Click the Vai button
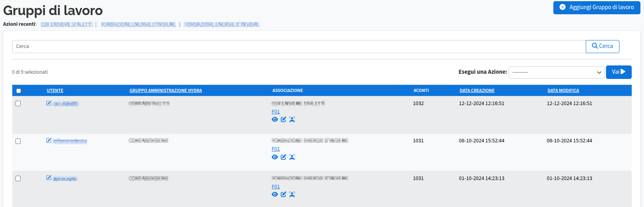Viewport: 644px width, 207px height. point(619,72)
